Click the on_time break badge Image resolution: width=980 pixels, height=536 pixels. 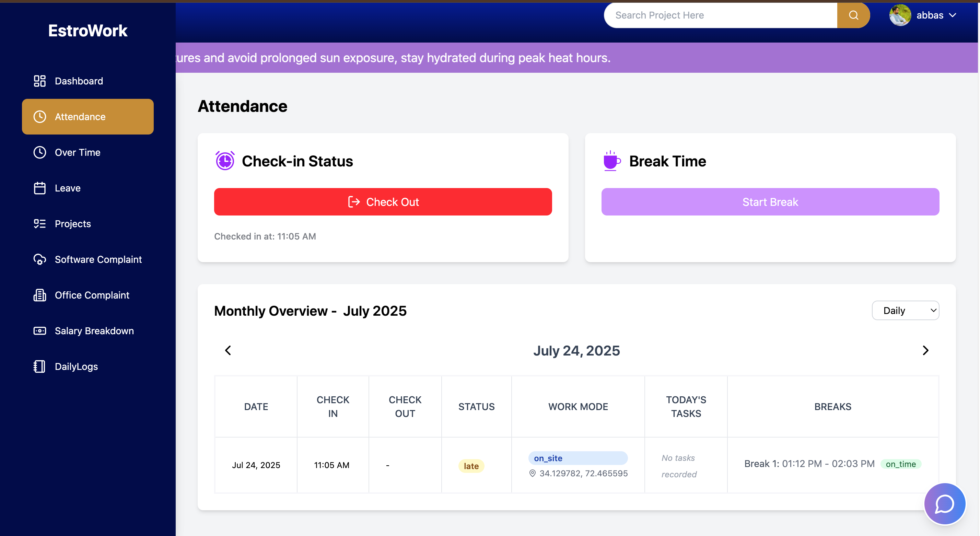[x=900, y=464]
